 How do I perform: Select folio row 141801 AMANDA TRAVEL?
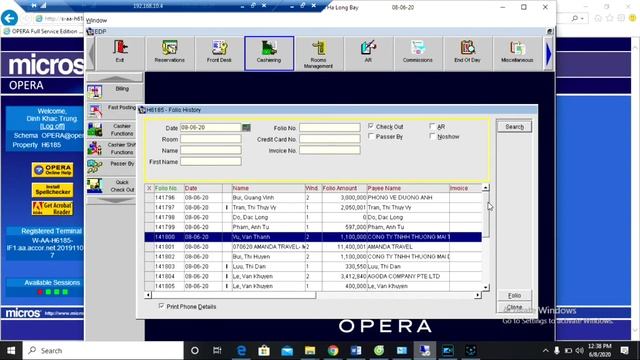click(x=313, y=247)
